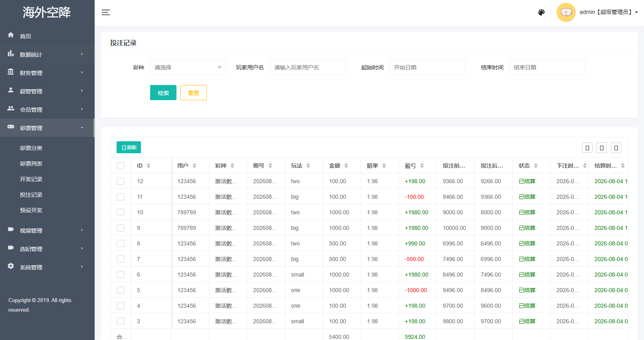Sort by the 金额 column arrows
Screen dimensions: 644x340
point(346,166)
